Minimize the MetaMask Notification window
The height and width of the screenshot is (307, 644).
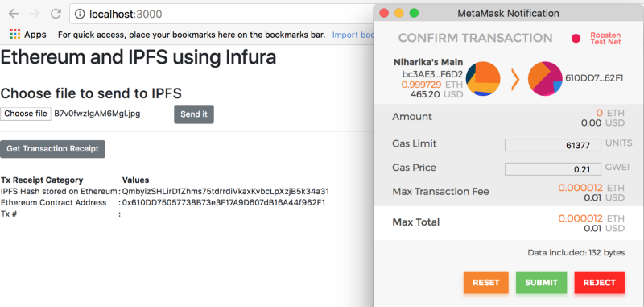click(398, 13)
